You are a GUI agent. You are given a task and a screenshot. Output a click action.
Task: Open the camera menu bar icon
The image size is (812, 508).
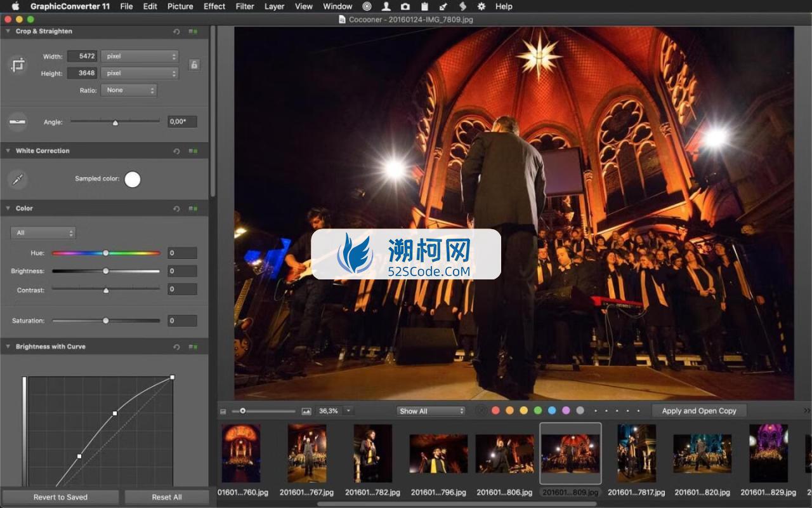[405, 6]
